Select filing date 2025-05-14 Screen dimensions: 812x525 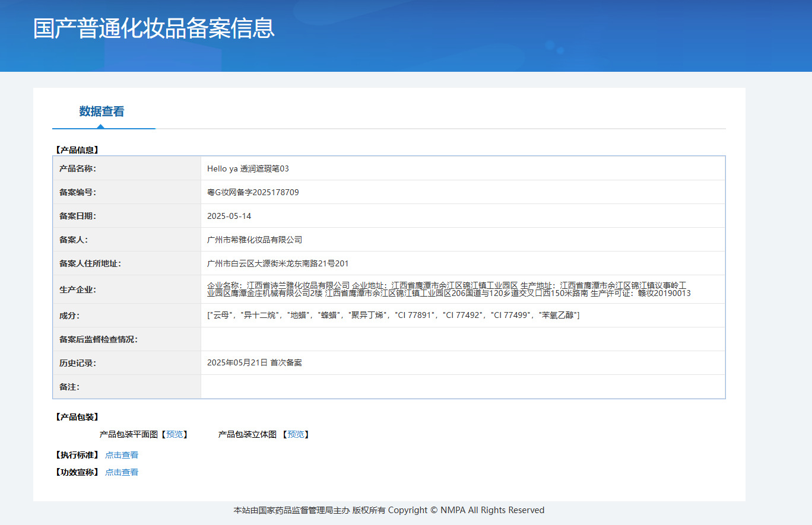(229, 217)
